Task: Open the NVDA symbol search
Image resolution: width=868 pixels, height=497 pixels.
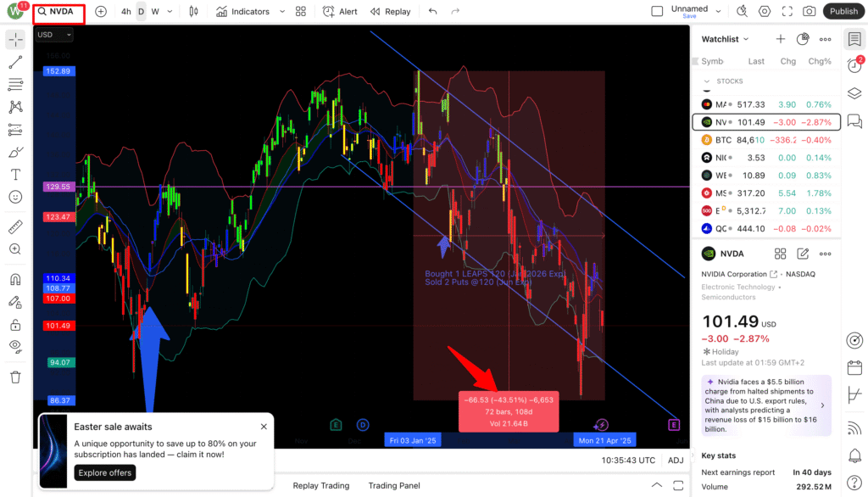Action: point(58,12)
